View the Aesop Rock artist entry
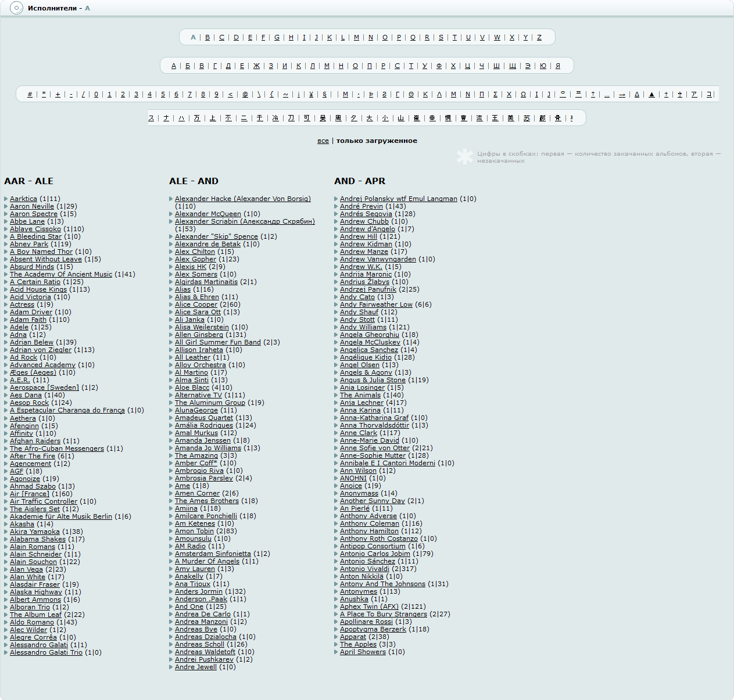This screenshot has height=700, width=734. coord(29,403)
